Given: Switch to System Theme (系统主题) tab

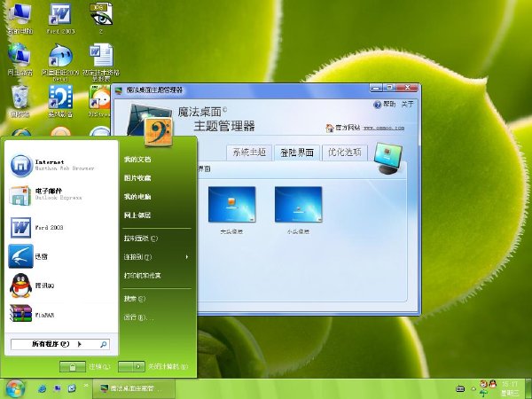Looking at the screenshot, I should [x=249, y=153].
